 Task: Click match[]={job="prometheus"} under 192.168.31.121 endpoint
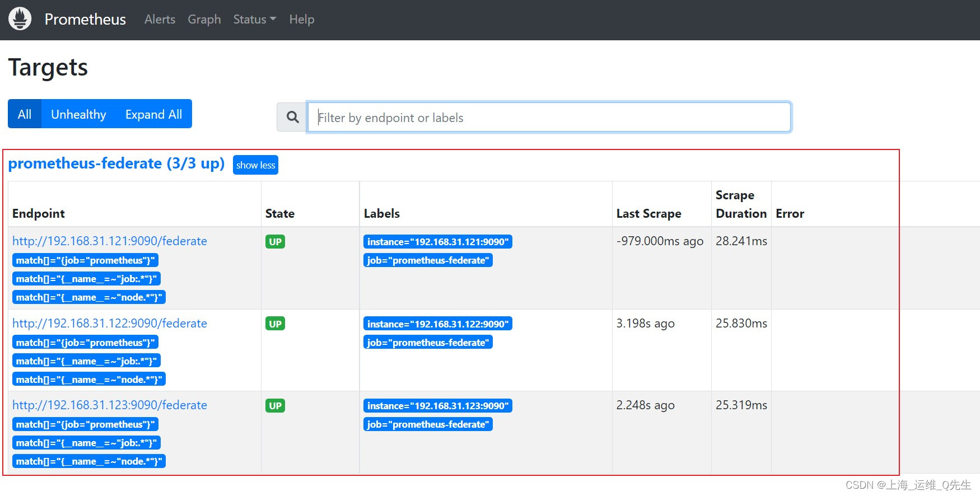[85, 260]
